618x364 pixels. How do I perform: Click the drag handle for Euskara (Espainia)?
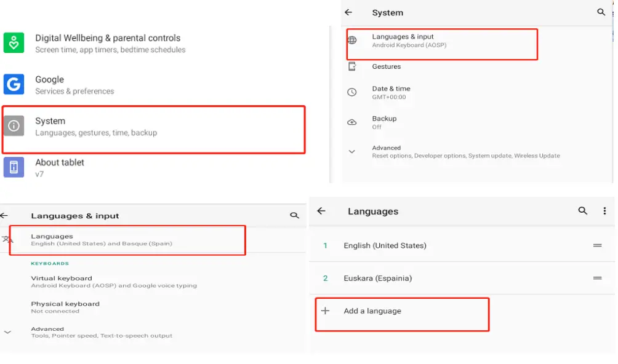click(x=597, y=278)
